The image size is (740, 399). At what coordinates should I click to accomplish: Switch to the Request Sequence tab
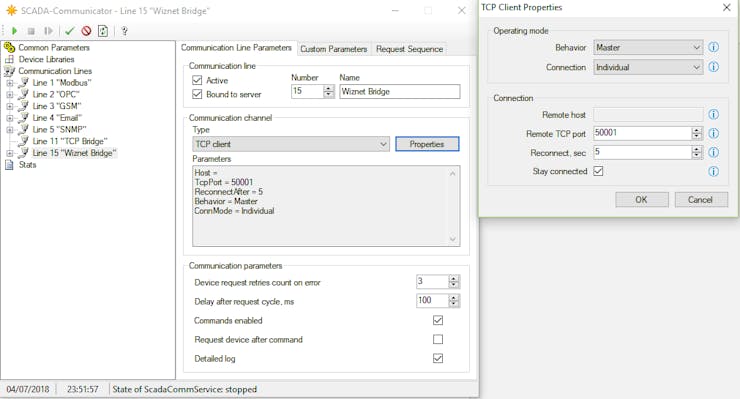(x=410, y=49)
